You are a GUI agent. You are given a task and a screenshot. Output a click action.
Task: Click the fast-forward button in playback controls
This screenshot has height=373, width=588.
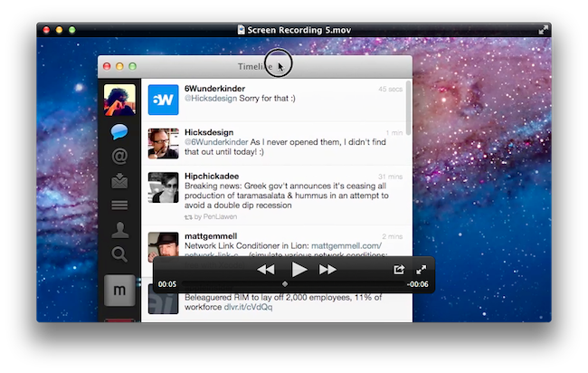[327, 270]
